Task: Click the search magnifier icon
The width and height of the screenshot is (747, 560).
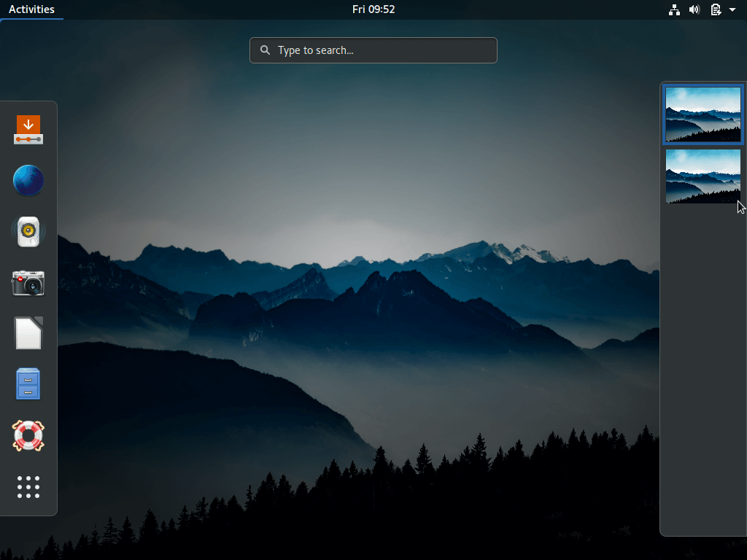Action: tap(266, 50)
